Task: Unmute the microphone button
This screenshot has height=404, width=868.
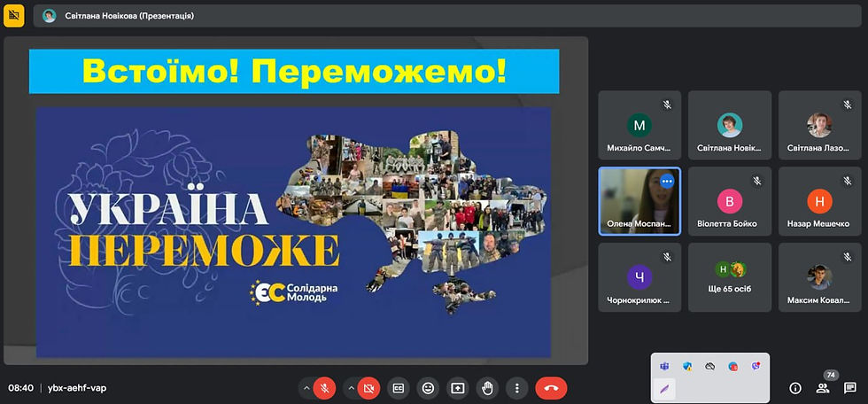Action: point(324,389)
